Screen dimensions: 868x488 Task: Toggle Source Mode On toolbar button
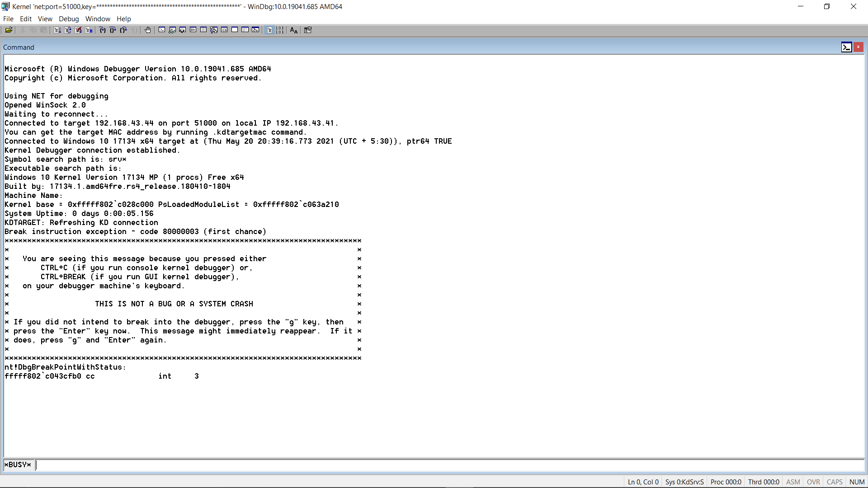(269, 30)
